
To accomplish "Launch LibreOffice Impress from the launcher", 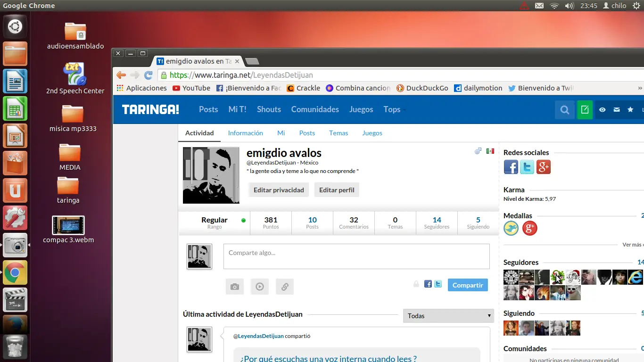I will [15, 136].
